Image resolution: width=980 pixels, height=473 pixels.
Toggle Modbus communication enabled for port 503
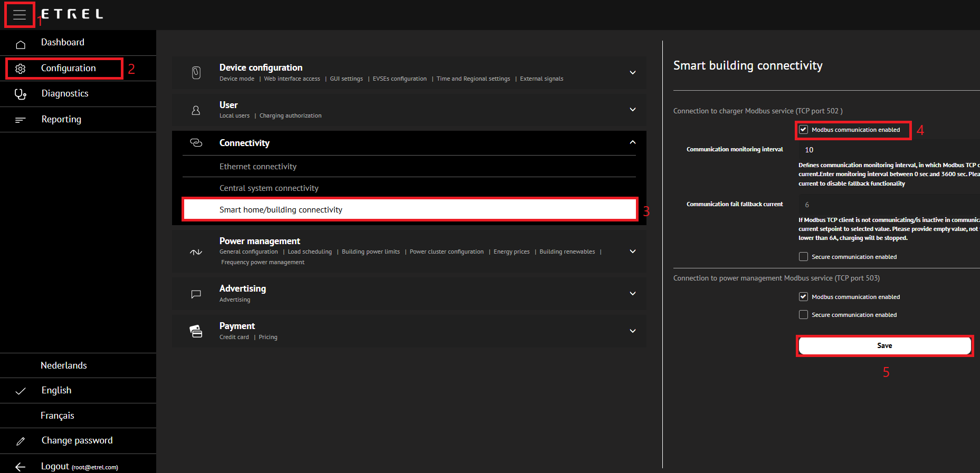(x=803, y=297)
